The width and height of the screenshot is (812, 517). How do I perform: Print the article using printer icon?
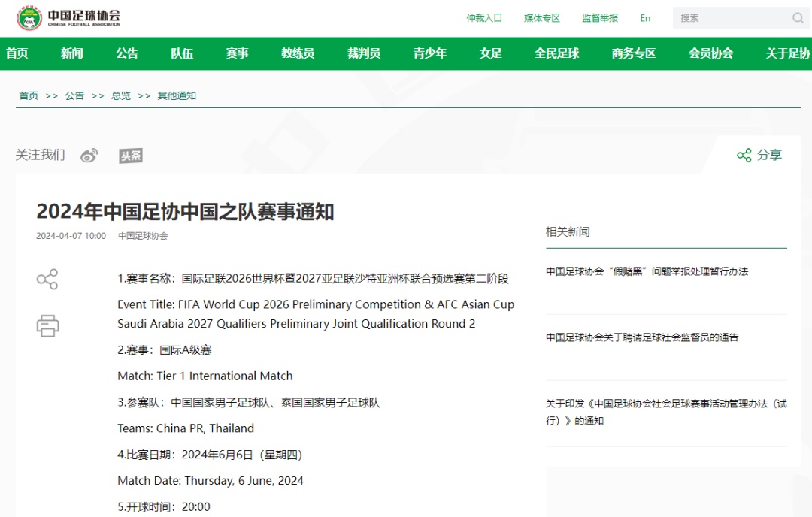click(47, 325)
